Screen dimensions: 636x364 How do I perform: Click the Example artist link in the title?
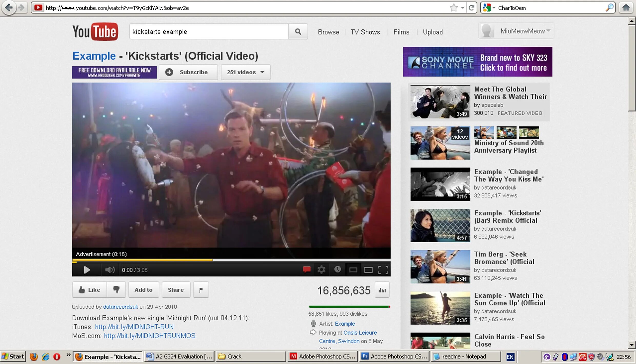pos(94,56)
